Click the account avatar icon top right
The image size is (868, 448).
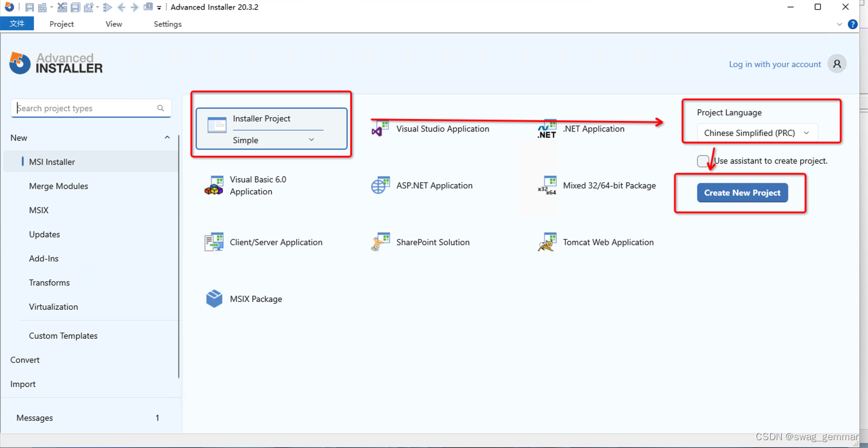837,63
